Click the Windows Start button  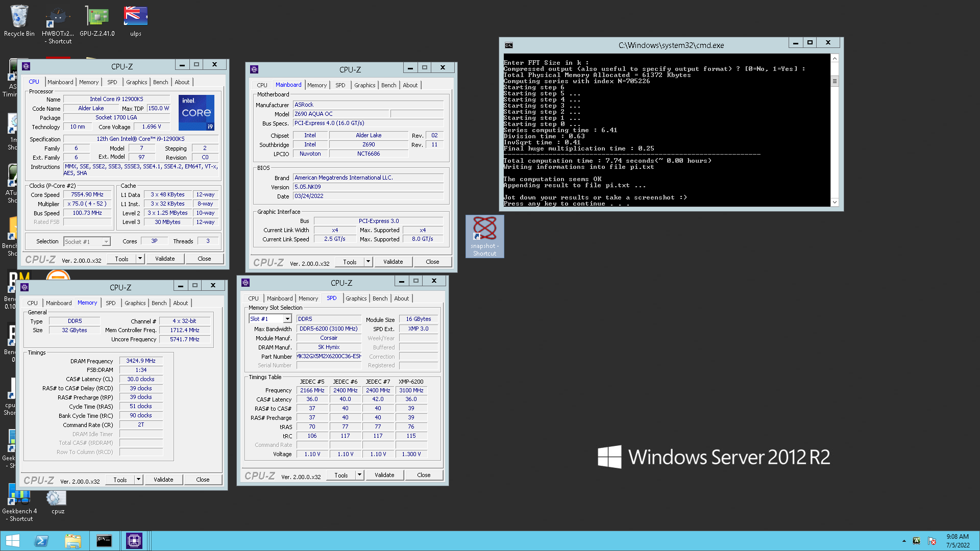click(12, 541)
